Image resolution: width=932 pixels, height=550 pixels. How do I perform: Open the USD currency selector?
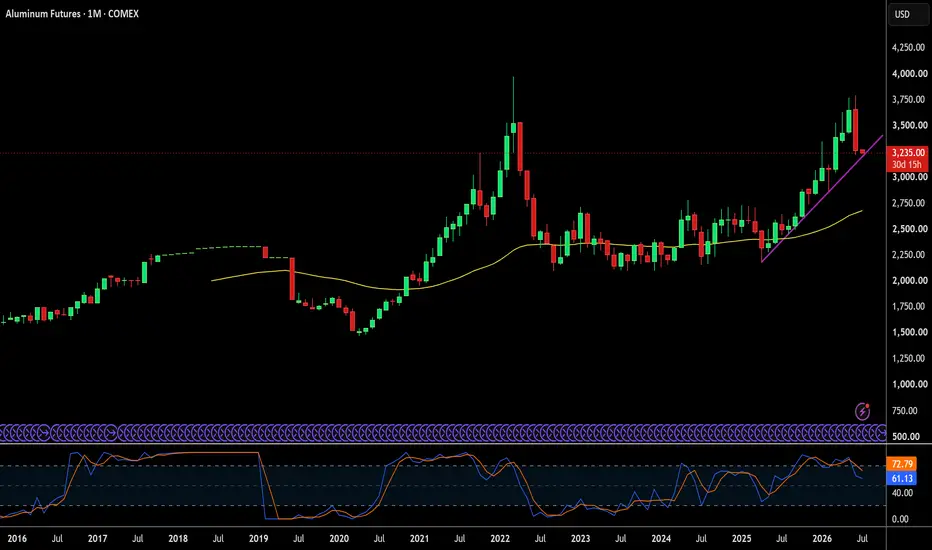click(x=902, y=14)
